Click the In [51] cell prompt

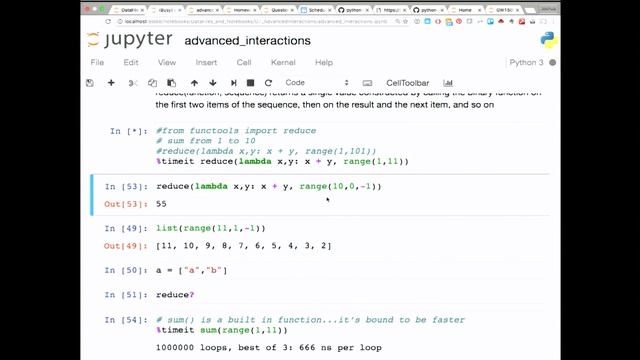click(126, 295)
